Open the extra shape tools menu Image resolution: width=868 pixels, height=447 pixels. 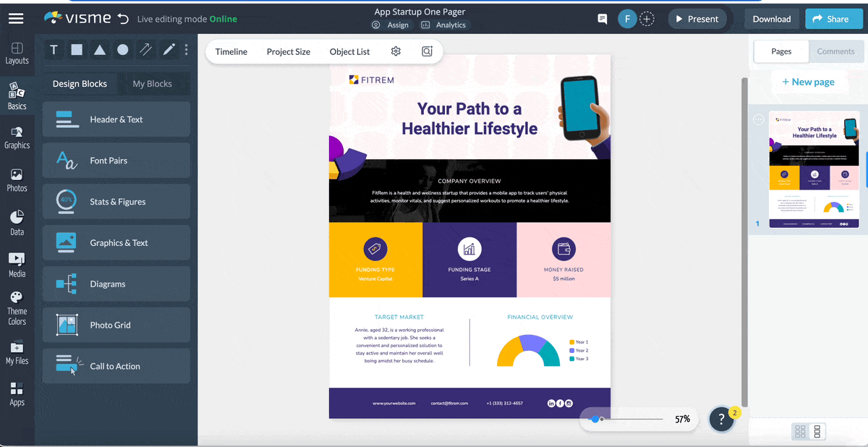click(x=186, y=49)
